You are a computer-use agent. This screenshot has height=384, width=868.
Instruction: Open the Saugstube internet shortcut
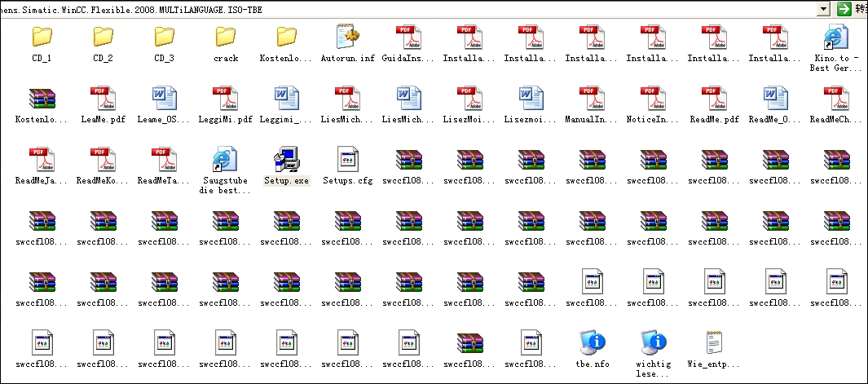coord(225,160)
